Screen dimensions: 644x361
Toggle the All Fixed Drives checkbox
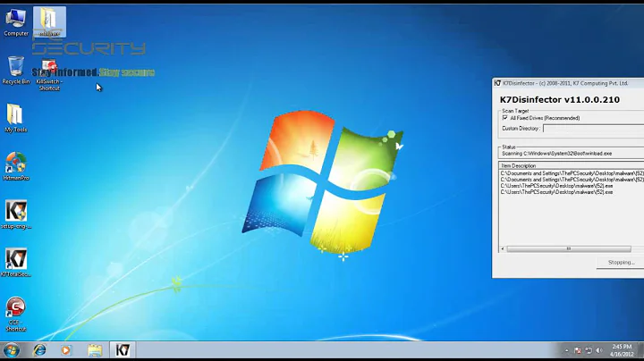pos(504,118)
